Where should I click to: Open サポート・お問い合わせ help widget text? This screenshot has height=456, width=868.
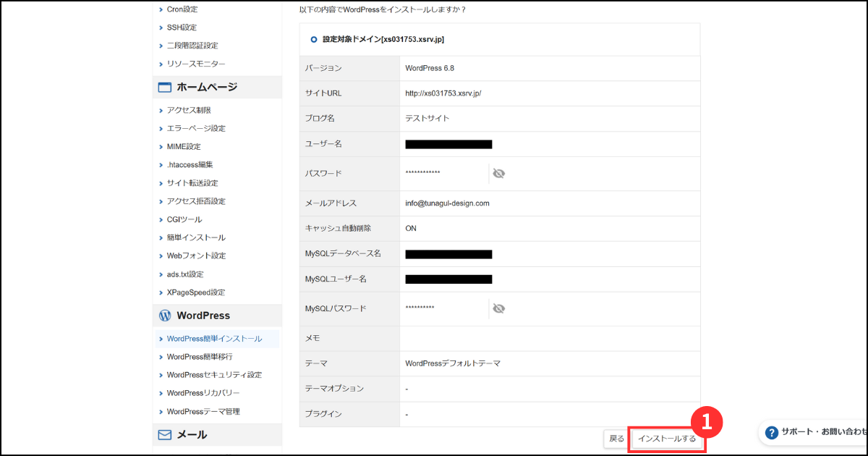pyautogui.click(x=823, y=433)
